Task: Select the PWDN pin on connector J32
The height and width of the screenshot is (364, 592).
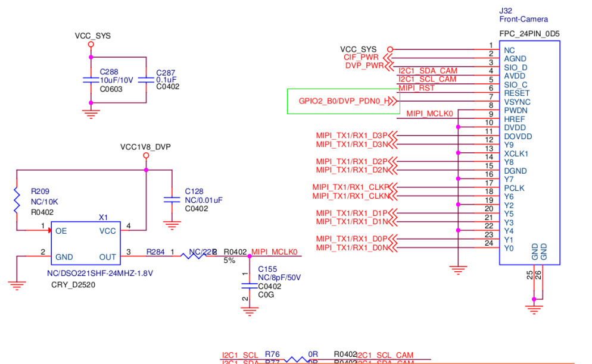Action: [x=515, y=111]
